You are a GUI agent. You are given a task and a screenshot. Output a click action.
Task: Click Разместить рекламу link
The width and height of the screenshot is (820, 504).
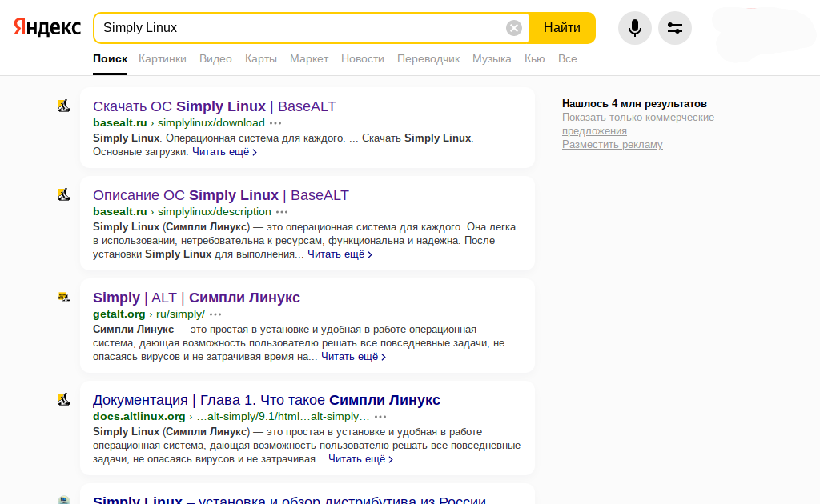(613, 145)
